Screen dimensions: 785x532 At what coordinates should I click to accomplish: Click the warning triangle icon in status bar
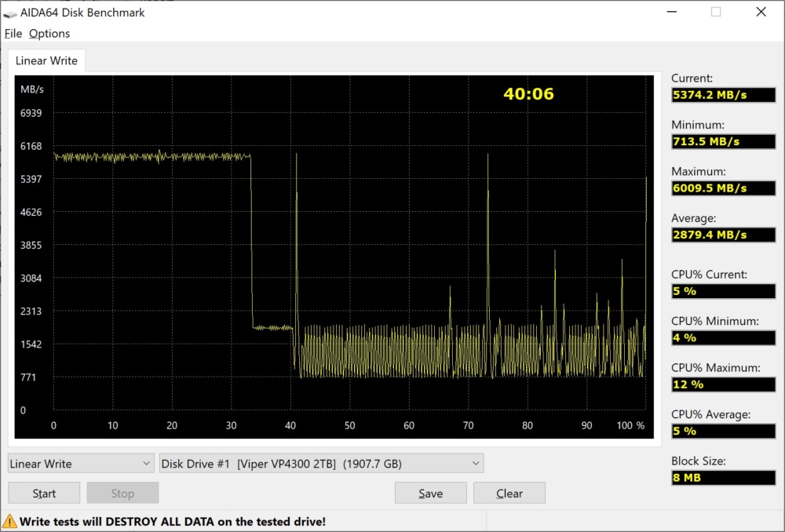click(9, 522)
